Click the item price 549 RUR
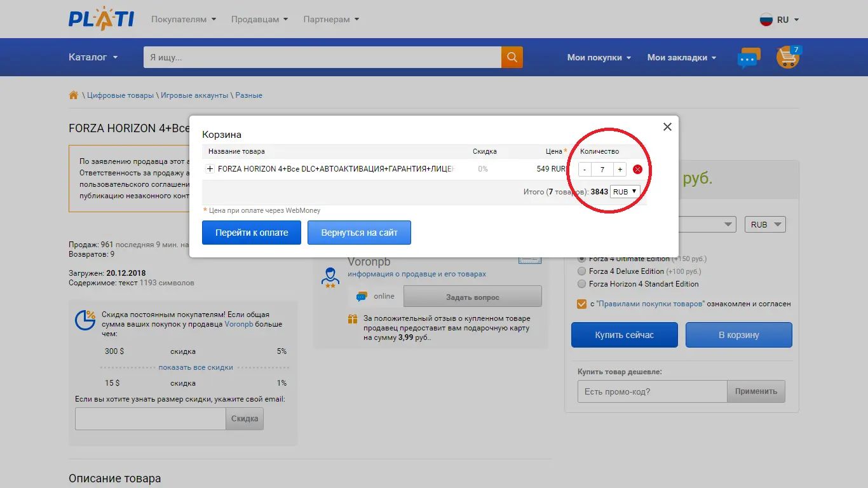 pos(551,169)
